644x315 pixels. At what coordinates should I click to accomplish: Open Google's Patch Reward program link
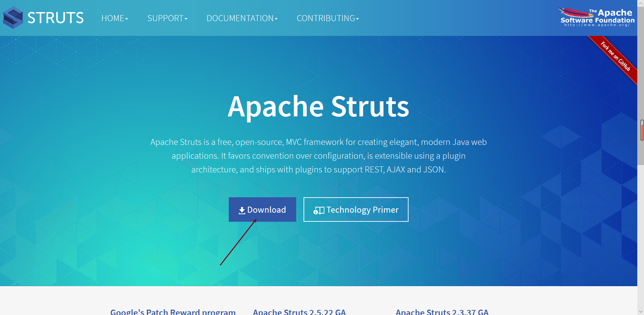coord(173,312)
